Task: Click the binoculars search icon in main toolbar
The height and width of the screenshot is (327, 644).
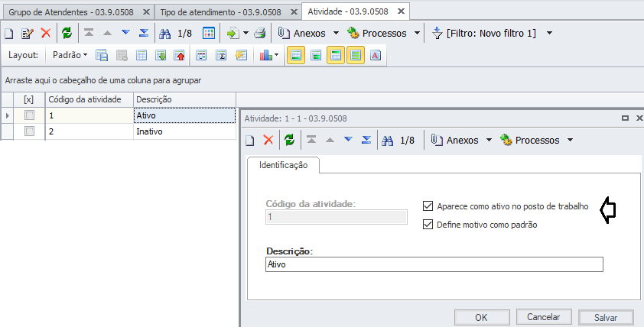Action: [x=164, y=34]
